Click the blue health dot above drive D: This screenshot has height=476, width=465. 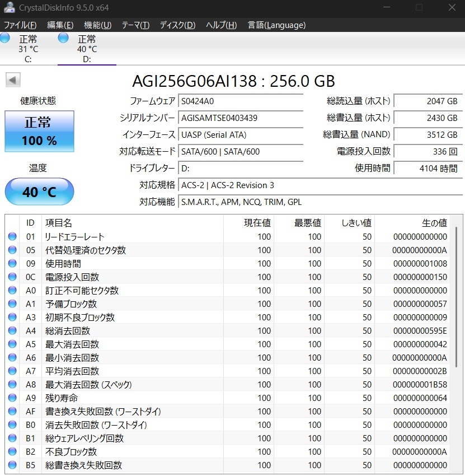pyautogui.click(x=63, y=38)
